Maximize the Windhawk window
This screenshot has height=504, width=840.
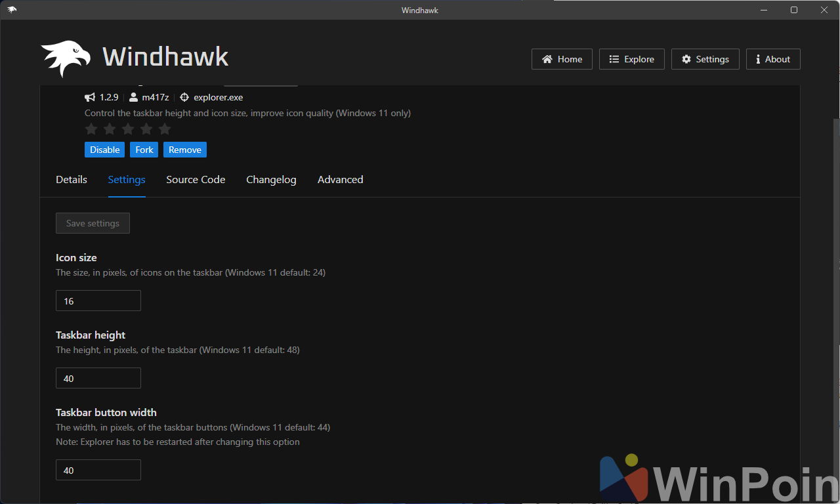[x=794, y=10]
